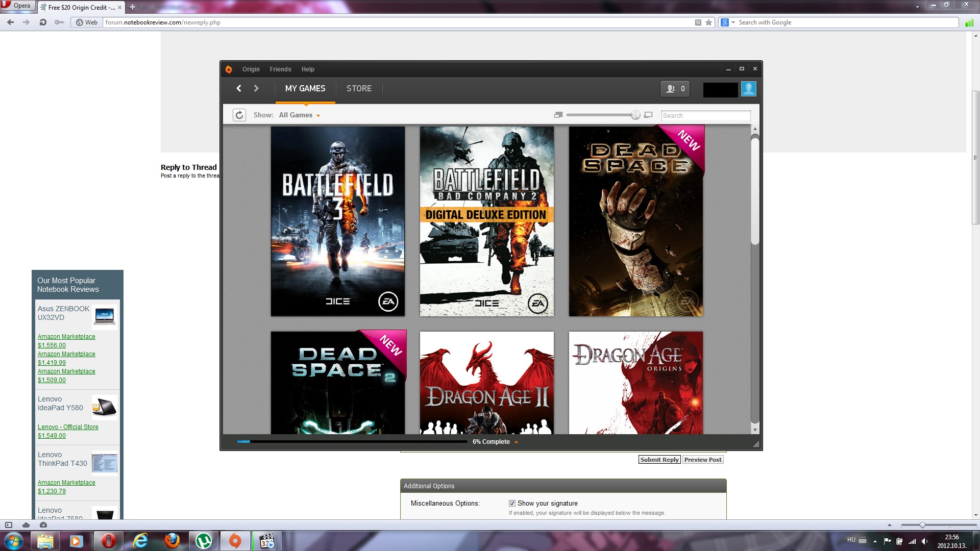Click the 6% Complete download progress bar
980x551 pixels.
pyautogui.click(x=352, y=442)
